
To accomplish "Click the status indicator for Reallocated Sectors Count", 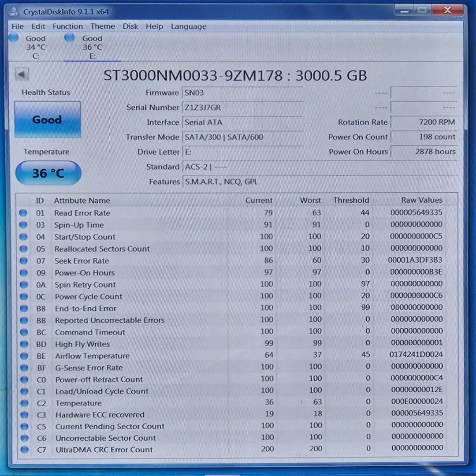I will coord(23,249).
